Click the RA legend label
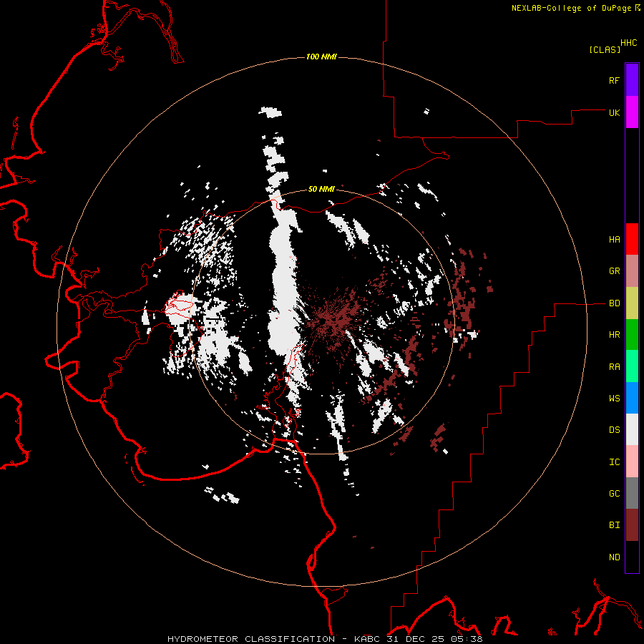The width and height of the screenshot is (644, 644). pos(614,366)
